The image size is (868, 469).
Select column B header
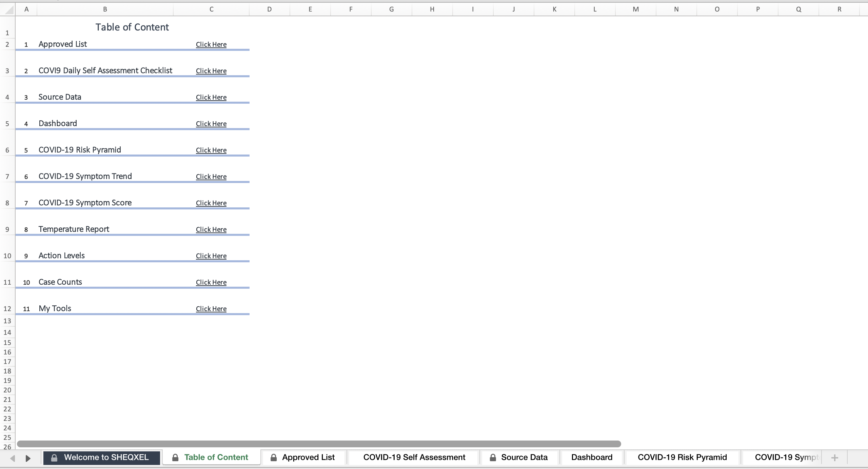tap(105, 9)
